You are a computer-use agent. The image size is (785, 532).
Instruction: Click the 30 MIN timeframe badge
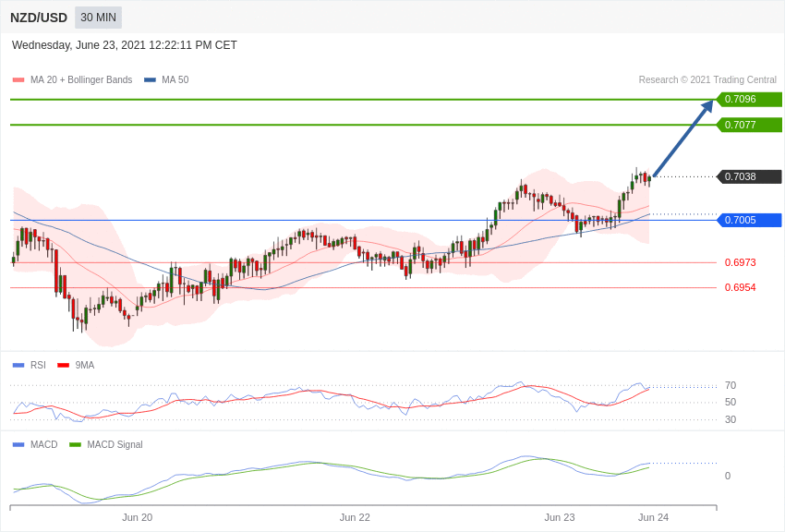(x=98, y=18)
